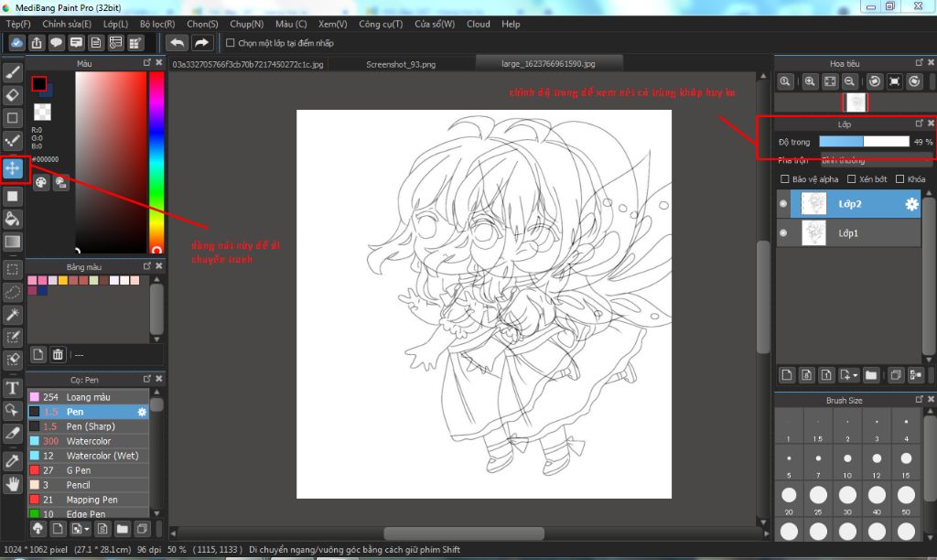Image resolution: width=937 pixels, height=560 pixels.
Task: Select the Text tool
Action: coord(13,388)
